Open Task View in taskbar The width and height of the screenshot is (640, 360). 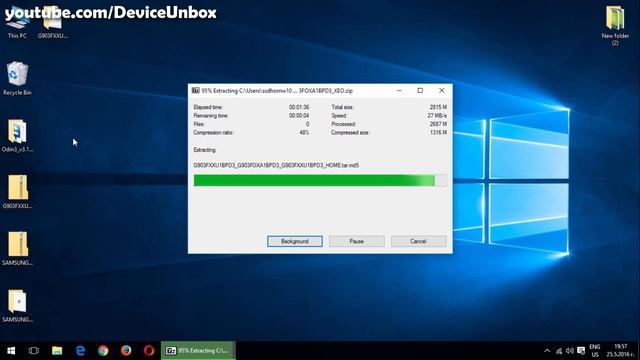pyautogui.click(x=34, y=351)
